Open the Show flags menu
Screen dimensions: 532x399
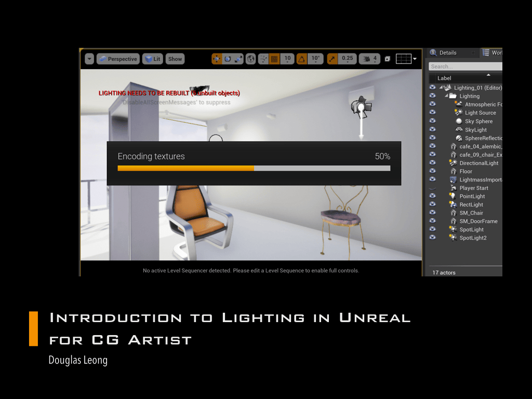click(x=175, y=59)
